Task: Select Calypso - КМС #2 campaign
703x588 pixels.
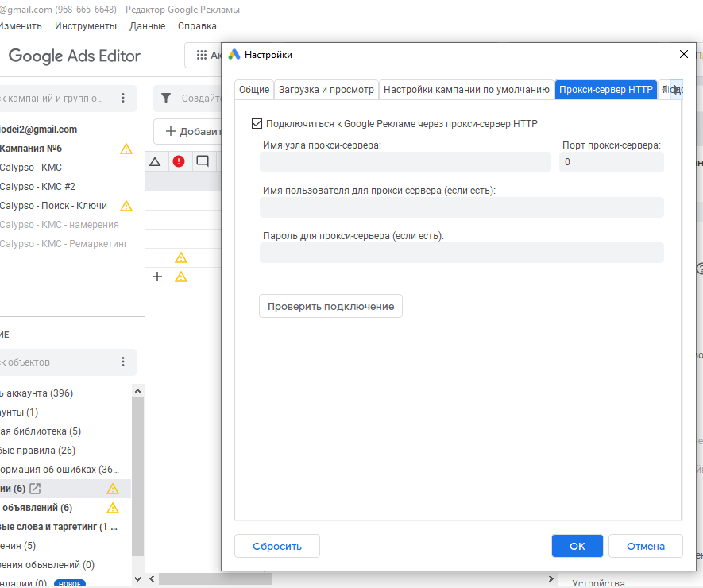Action: pyautogui.click(x=37, y=187)
